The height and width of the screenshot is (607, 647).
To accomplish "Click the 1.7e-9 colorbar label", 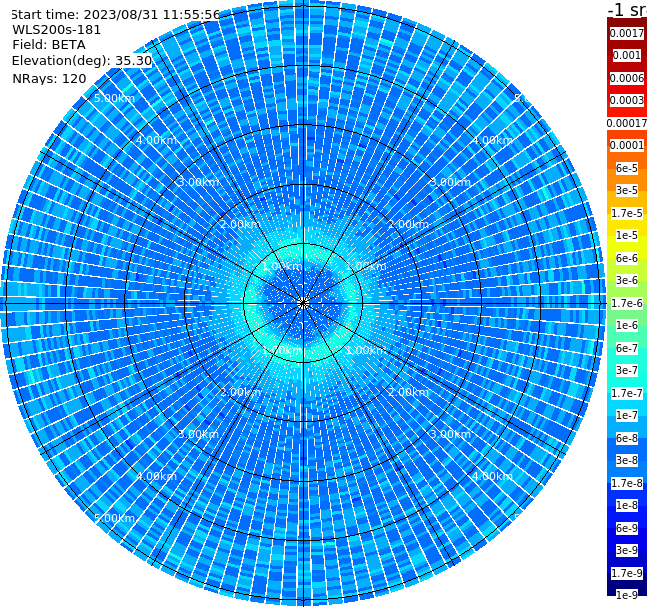I will (627, 573).
